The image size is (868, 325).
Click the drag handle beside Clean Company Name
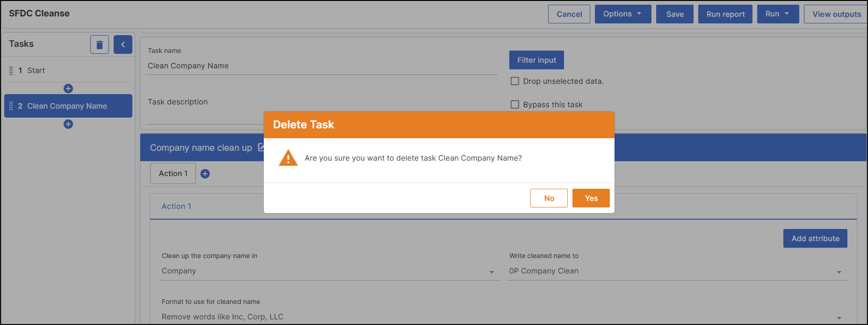tap(11, 106)
